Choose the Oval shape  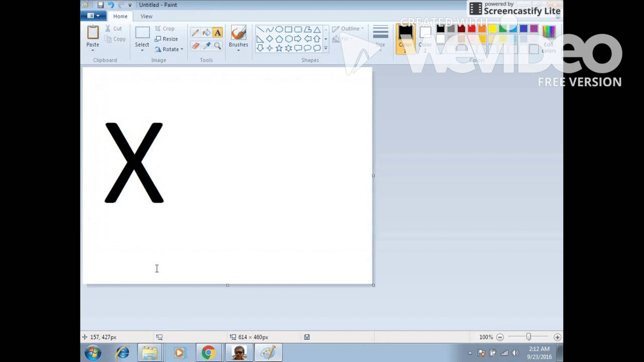click(x=279, y=29)
